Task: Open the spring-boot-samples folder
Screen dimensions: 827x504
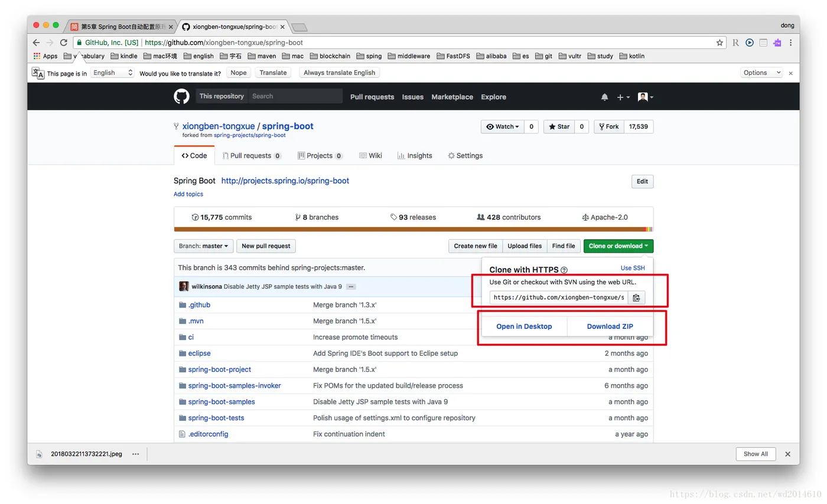Action: point(222,402)
